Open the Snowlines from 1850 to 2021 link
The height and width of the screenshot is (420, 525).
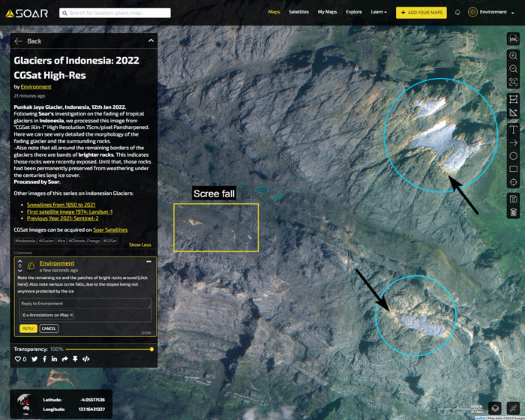click(x=61, y=204)
